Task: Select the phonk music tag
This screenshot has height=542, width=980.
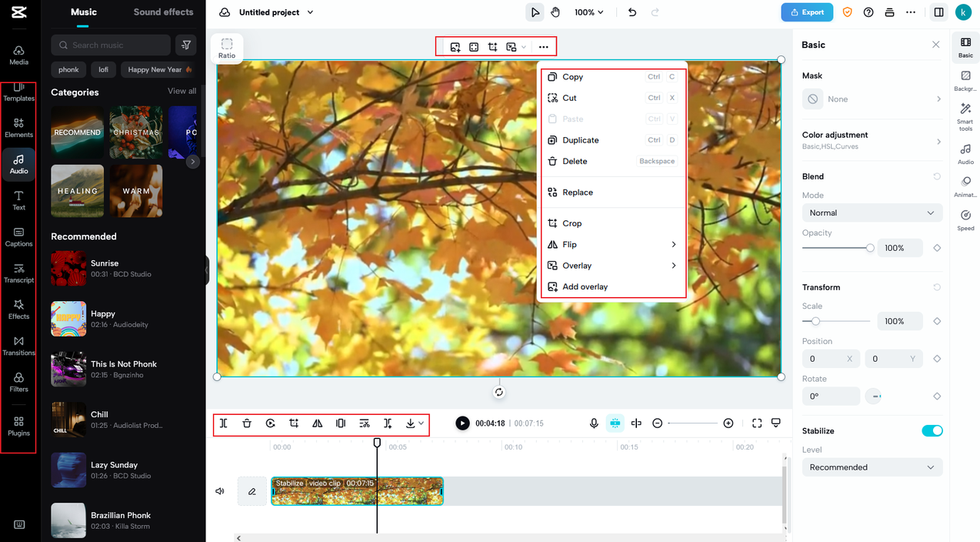Action: coord(68,69)
